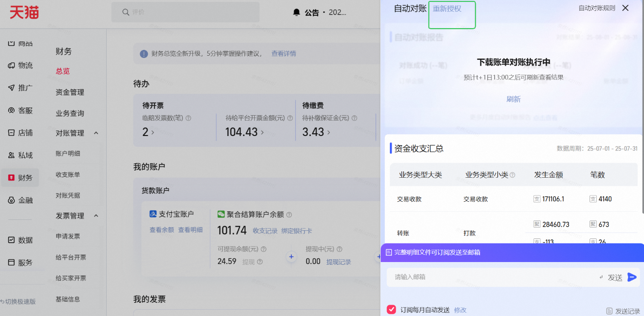Open 收支记录 link

(x=265, y=231)
